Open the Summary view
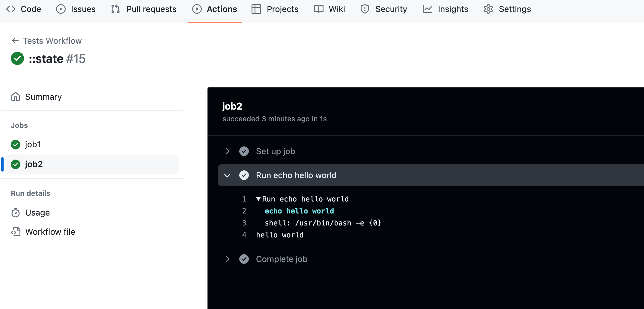644x309 pixels. click(43, 97)
